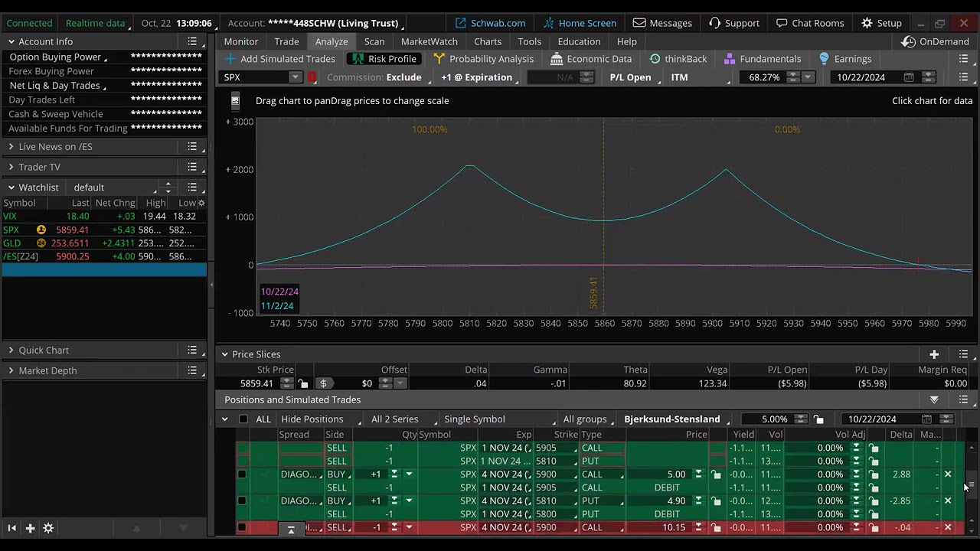Open Account Info list menu icon
Viewport: 980px width, 551px height.
(x=192, y=41)
